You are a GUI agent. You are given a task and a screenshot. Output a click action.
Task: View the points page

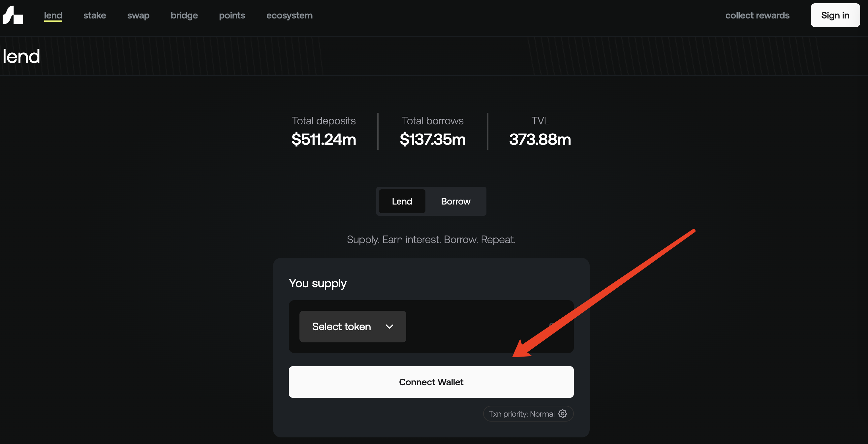pos(232,16)
